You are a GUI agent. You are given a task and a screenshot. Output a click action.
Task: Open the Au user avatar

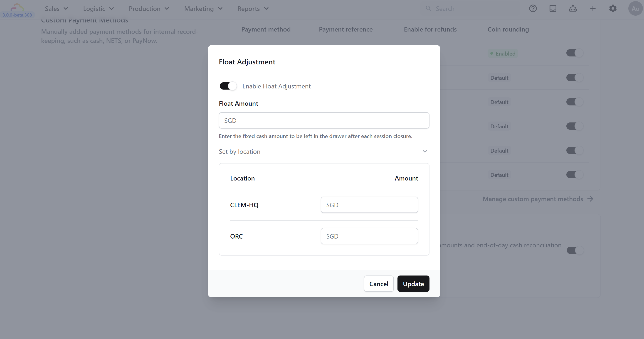point(635,8)
